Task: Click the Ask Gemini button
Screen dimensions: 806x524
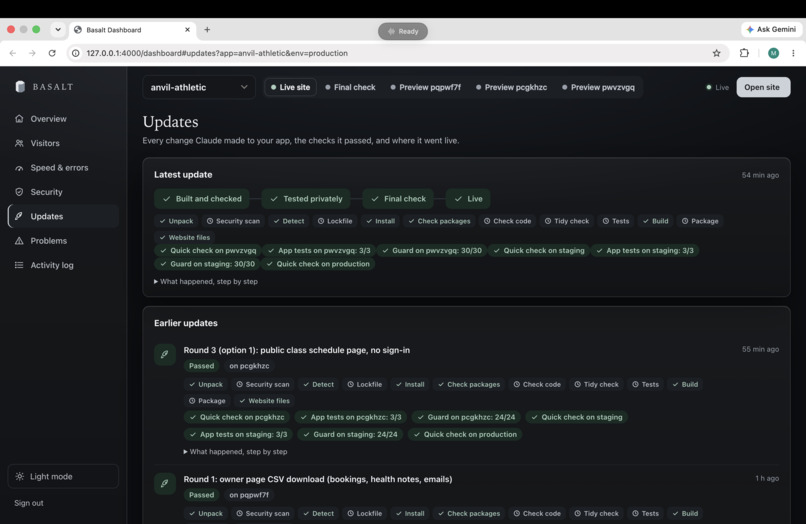Action: 771,29
